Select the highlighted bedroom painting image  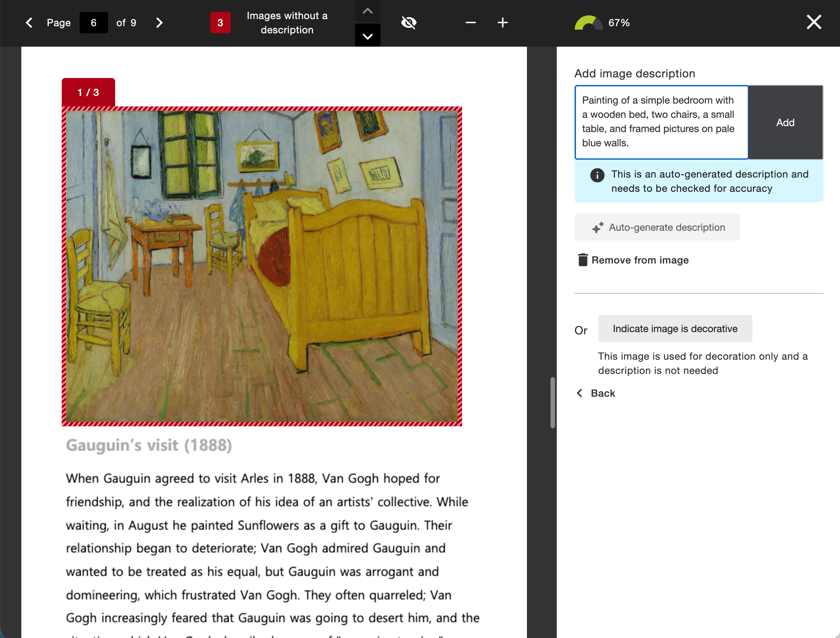262,266
